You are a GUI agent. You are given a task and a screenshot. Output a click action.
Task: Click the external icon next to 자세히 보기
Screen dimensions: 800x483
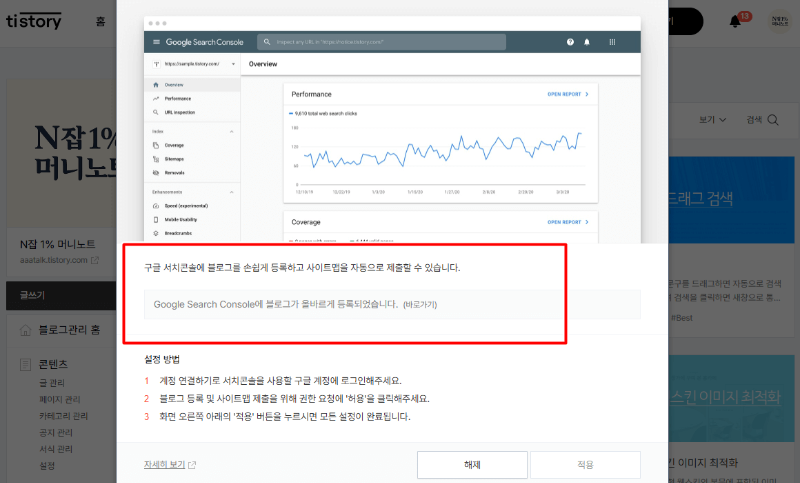(192, 465)
